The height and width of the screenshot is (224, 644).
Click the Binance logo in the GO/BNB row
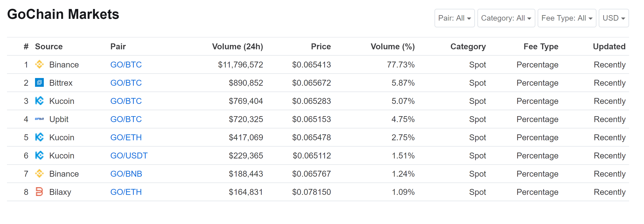coord(39,174)
